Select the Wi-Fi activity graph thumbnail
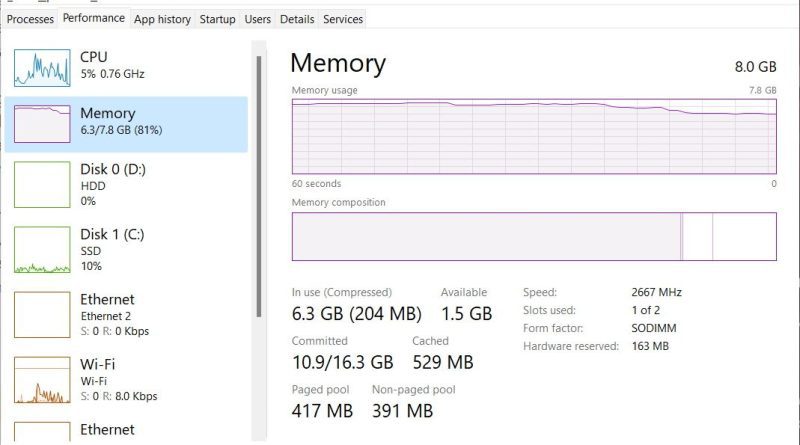This screenshot has height=445, width=800. [42, 380]
